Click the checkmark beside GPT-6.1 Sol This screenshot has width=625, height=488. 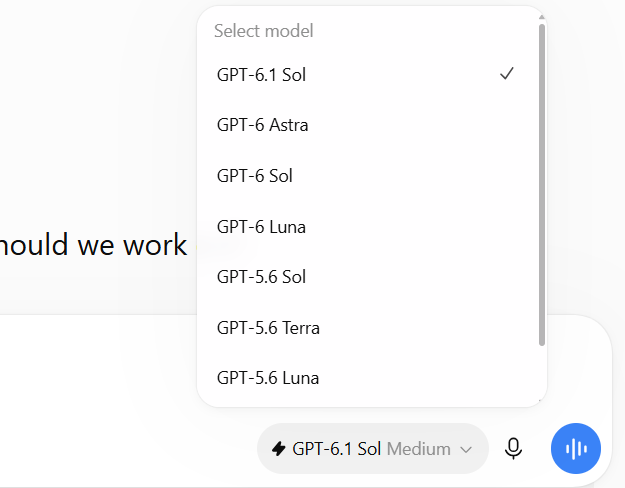tap(507, 74)
